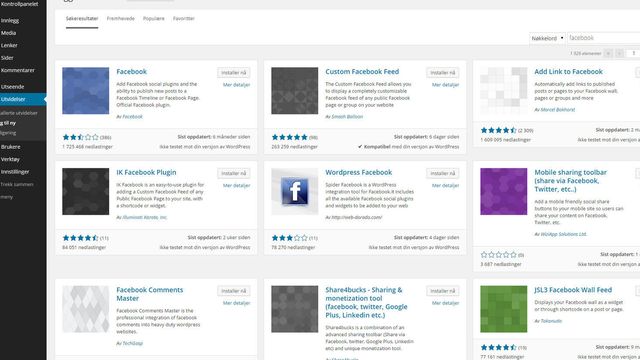Open Mer detaljer for Custom Facebook Feed
The width and height of the screenshot is (640, 360).
pos(445,85)
